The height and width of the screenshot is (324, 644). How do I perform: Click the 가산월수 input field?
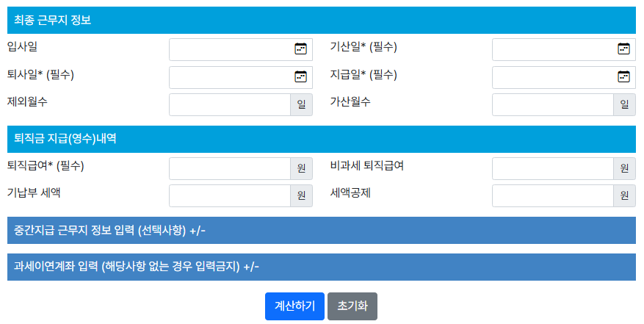coord(552,104)
